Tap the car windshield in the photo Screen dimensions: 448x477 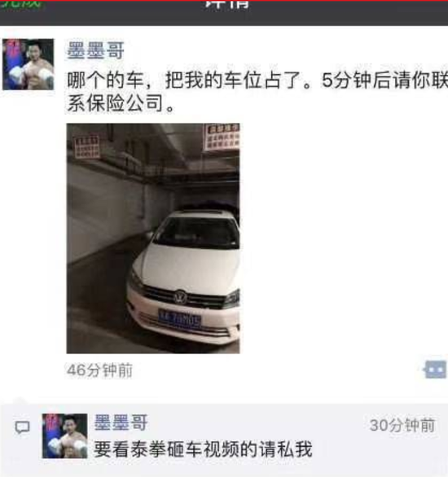[197, 233]
